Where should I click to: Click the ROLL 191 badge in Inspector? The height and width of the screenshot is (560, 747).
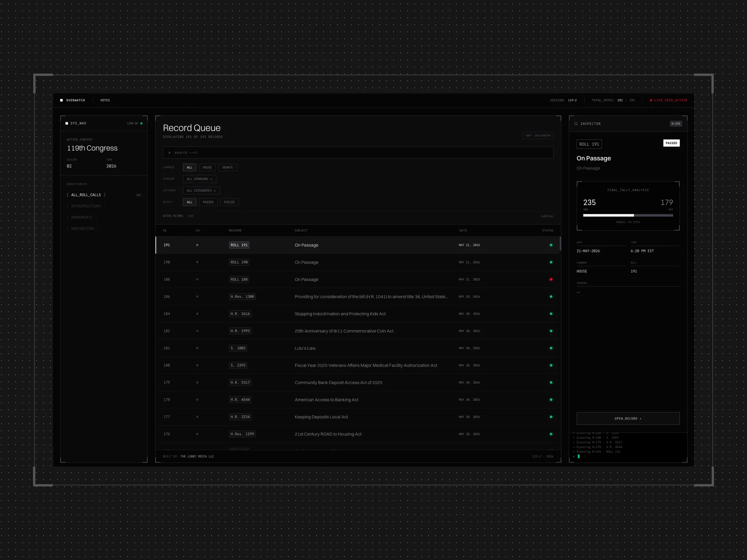[589, 144]
